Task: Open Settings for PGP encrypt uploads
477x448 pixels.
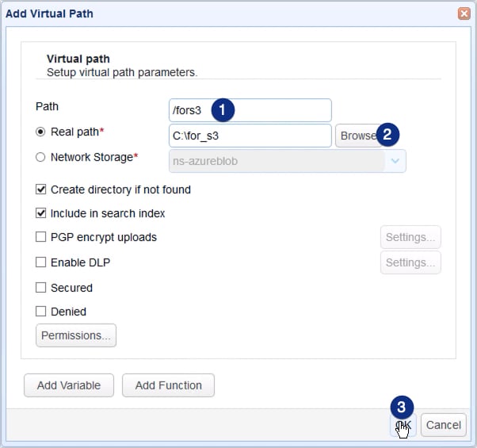Action: click(x=410, y=237)
